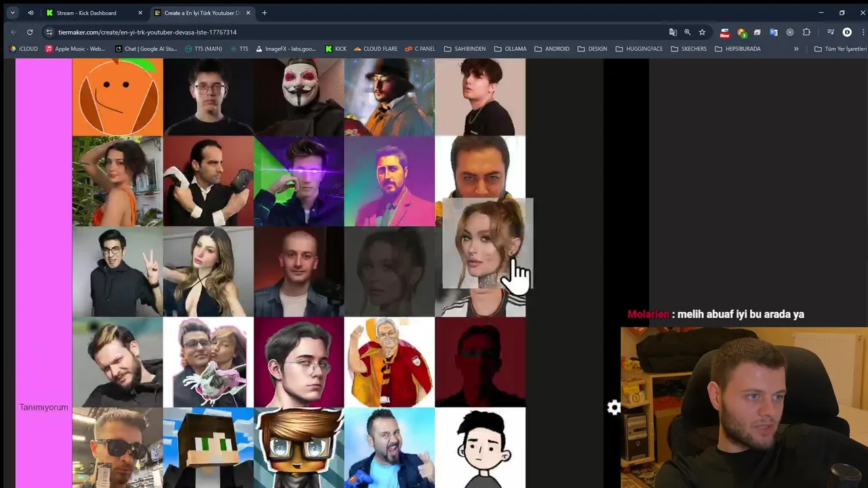Viewport: 868px width, 488px height.
Task: Select the man with bowler hat painting thumbnail
Action: pos(389,97)
